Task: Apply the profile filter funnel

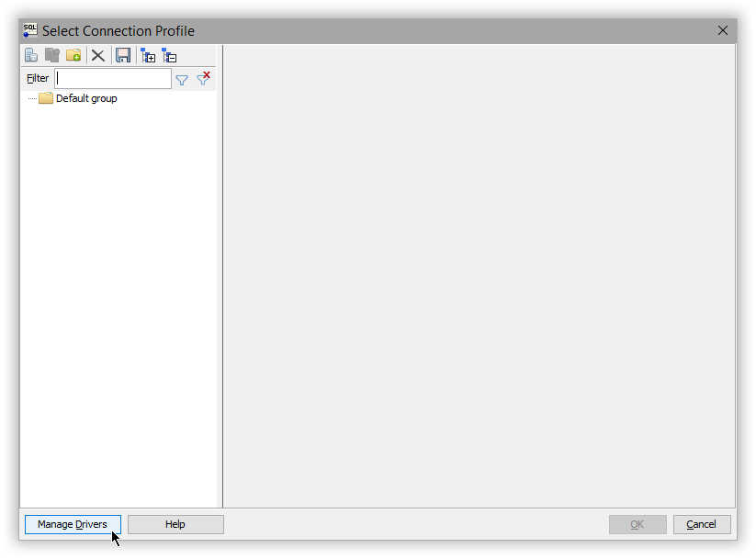Action: pos(181,79)
